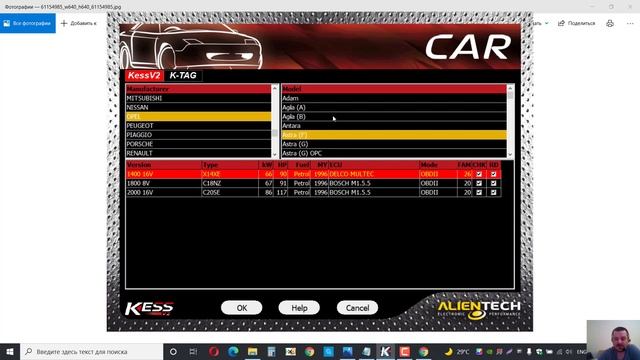Image resolution: width=640 pixels, height=360 pixels.
Task: Open first Chrome icon on taskbar
Action: [x=310, y=351]
